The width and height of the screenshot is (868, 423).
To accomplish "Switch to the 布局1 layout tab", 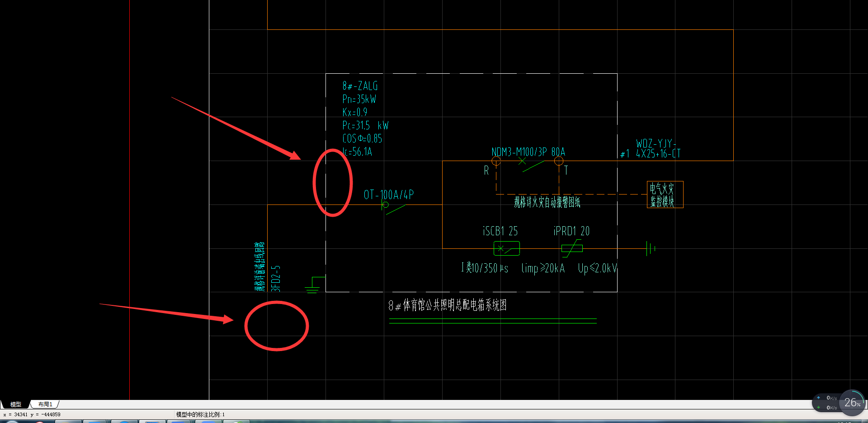I will point(45,404).
